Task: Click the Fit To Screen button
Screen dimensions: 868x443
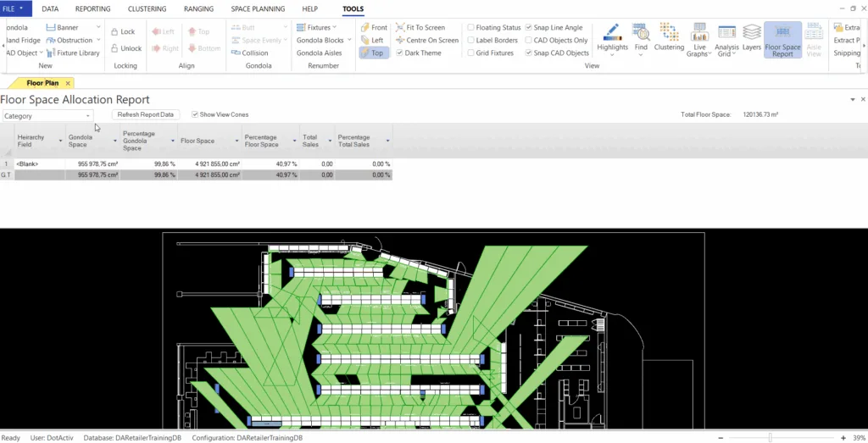Action: (x=428, y=28)
